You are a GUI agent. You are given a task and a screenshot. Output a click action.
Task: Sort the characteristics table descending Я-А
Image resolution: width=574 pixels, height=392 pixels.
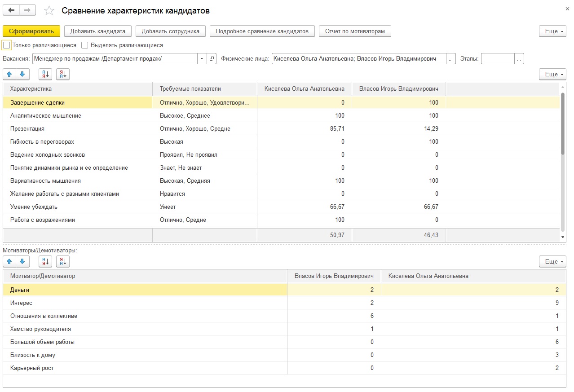pos(63,75)
